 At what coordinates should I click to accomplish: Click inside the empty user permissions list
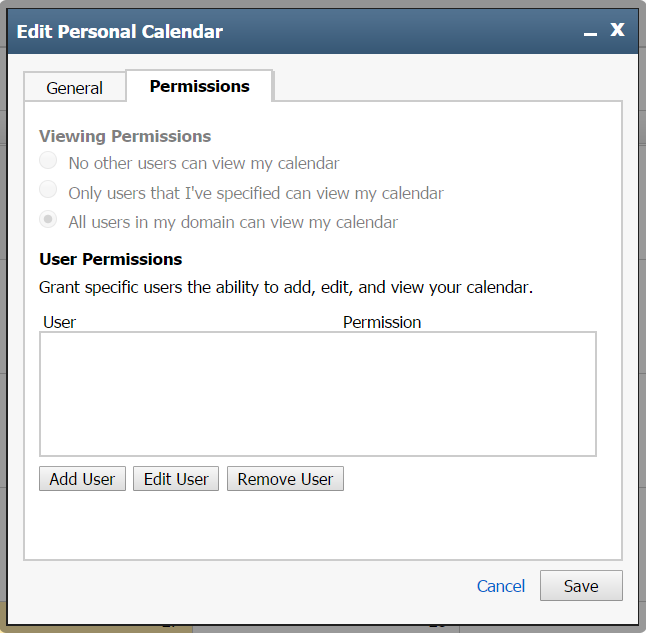pos(318,394)
